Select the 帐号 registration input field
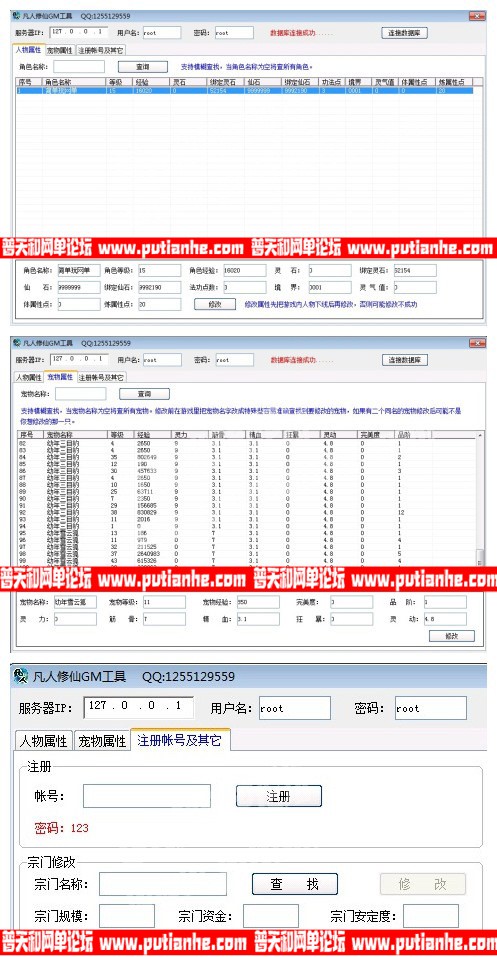The height and width of the screenshot is (957, 497). point(147,796)
